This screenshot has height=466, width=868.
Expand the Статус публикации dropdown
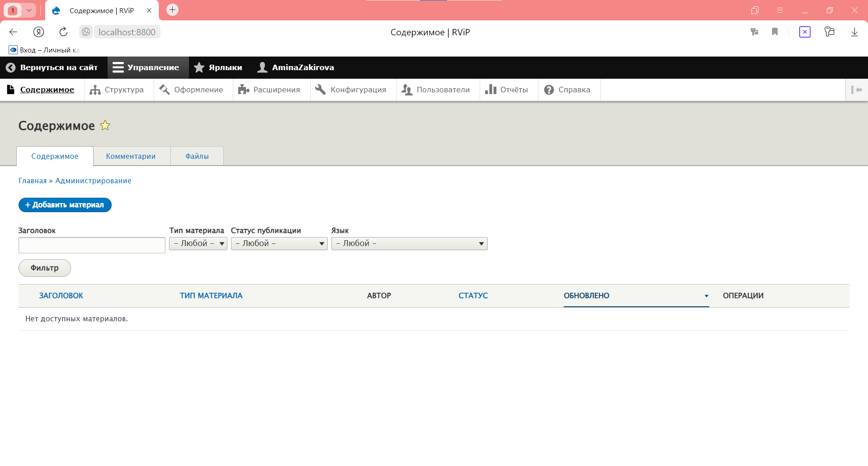pyautogui.click(x=279, y=243)
